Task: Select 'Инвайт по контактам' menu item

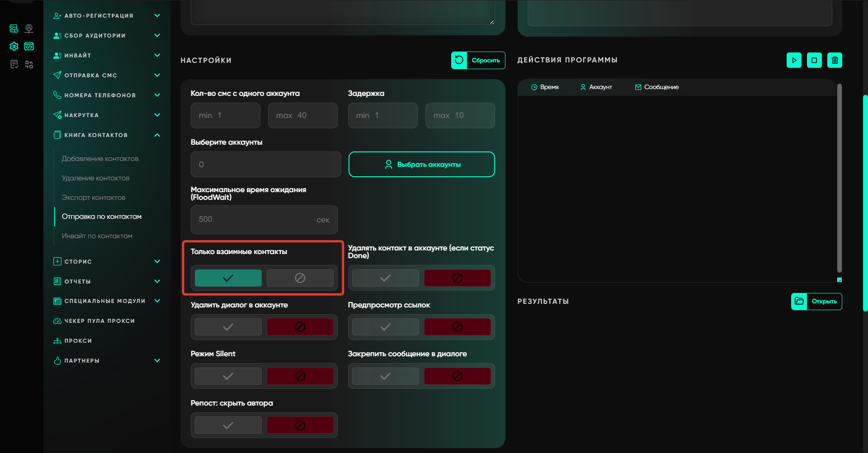Action: pyautogui.click(x=97, y=236)
